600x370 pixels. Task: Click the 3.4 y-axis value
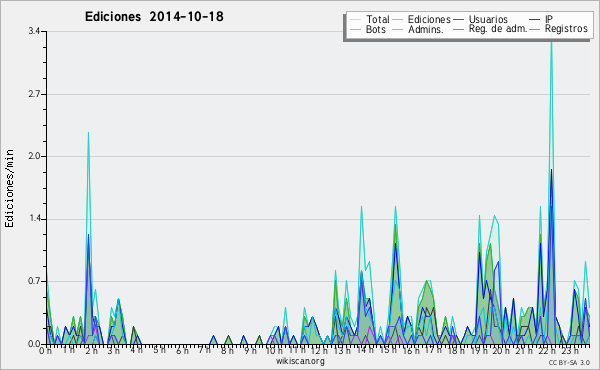click(34, 31)
